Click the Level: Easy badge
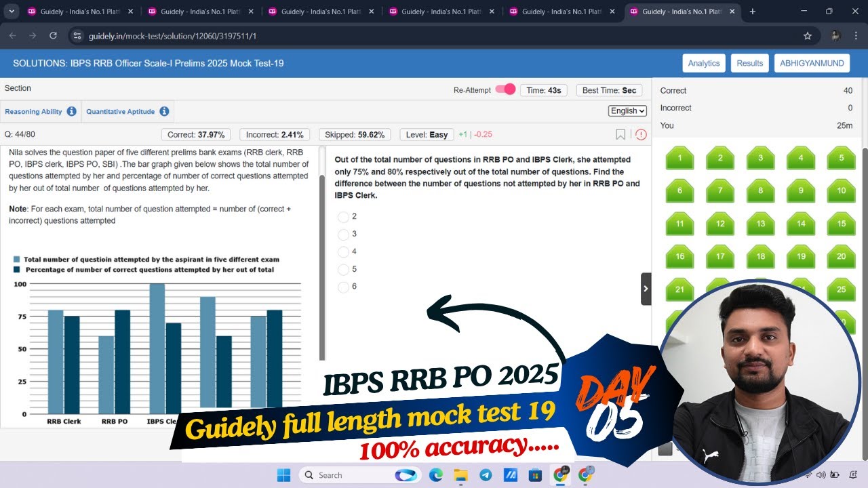 point(427,135)
